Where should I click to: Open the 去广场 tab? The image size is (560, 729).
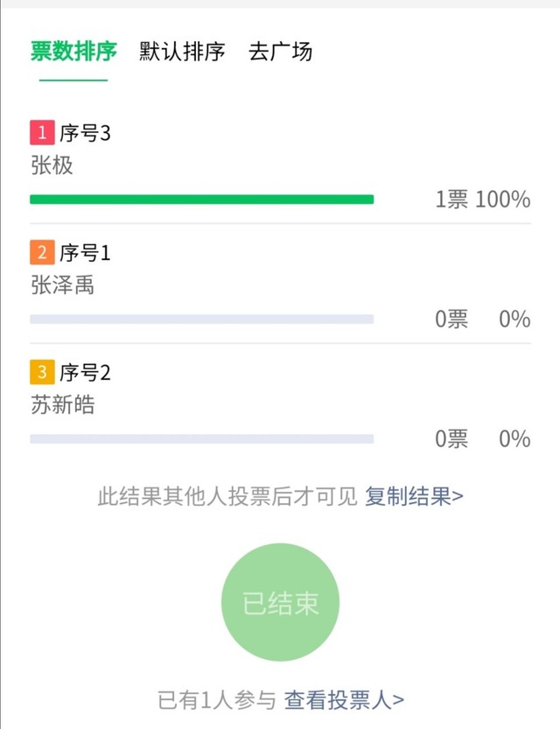click(280, 52)
